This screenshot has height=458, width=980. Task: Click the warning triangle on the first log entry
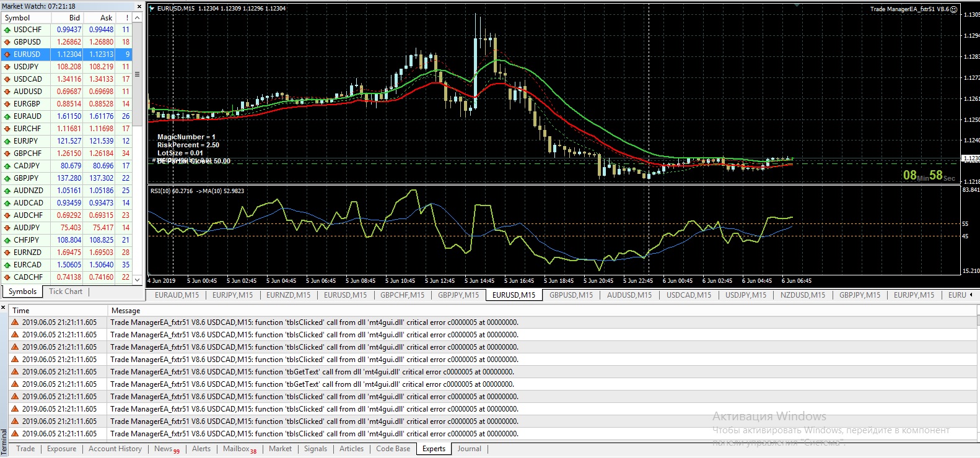(15, 322)
